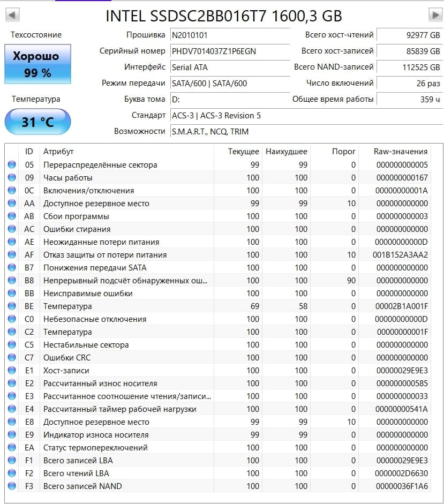Click status dot for attribute C0
The image size is (444, 504).
[12, 319]
